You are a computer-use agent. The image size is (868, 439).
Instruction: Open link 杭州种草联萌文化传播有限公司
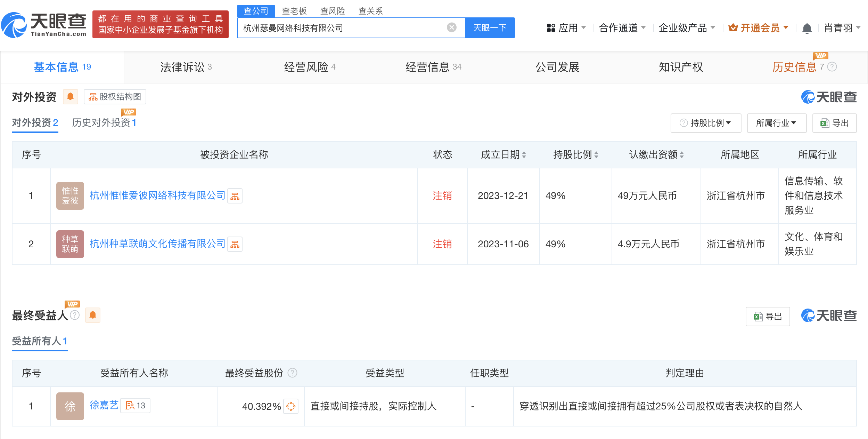[x=158, y=244]
